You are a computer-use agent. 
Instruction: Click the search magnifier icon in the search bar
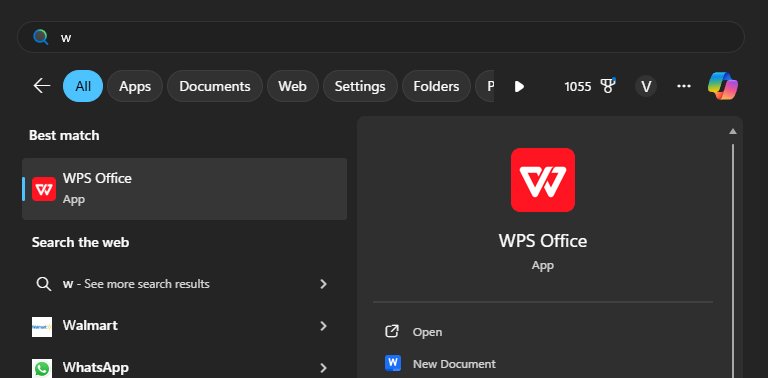[x=41, y=37]
